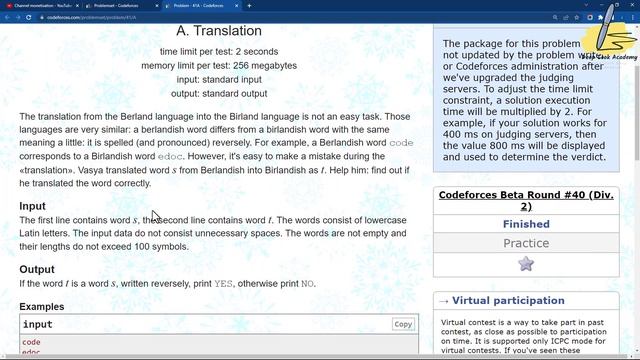Image resolution: width=640 pixels, height=360 pixels.
Task: Add problem to favourites with star icon
Action: (x=526, y=264)
